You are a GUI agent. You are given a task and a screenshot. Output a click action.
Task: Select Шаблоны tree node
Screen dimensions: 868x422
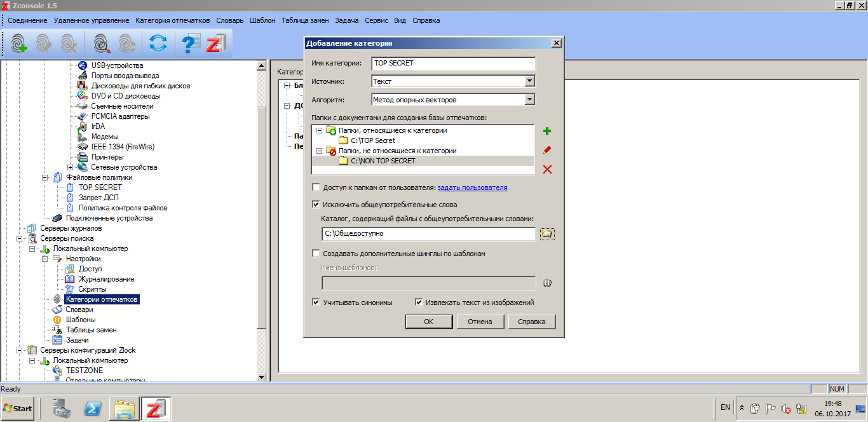(x=81, y=320)
